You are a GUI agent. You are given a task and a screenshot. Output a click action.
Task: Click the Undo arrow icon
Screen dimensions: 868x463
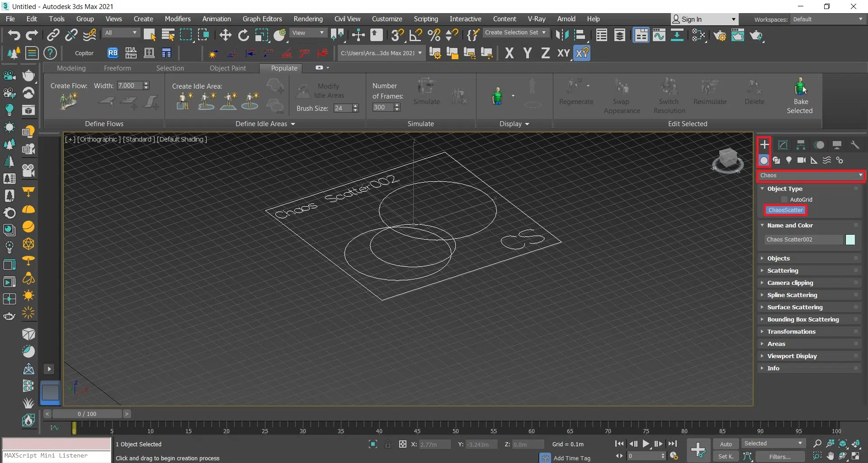pyautogui.click(x=14, y=35)
